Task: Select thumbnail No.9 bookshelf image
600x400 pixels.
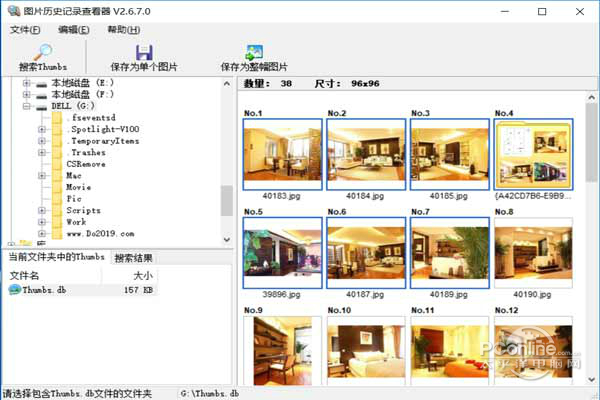Action: pos(282,351)
